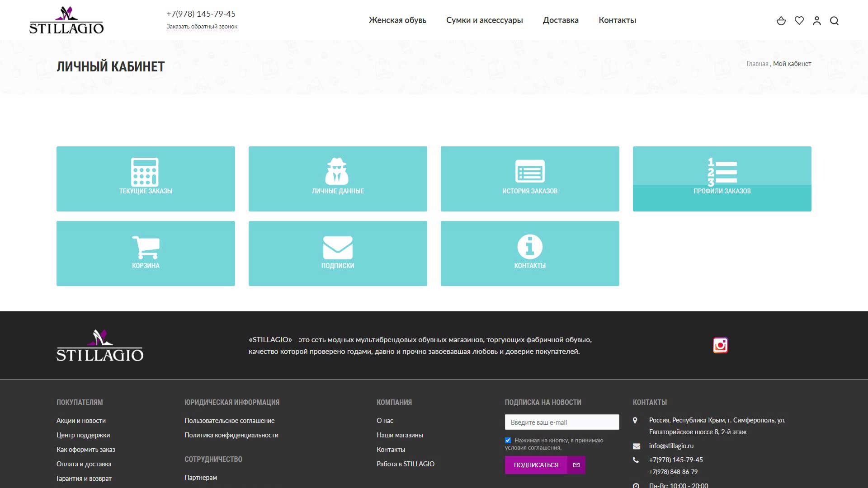The width and height of the screenshot is (868, 488).
Task: Click the Доставка menu item
Action: pyautogui.click(x=561, y=20)
